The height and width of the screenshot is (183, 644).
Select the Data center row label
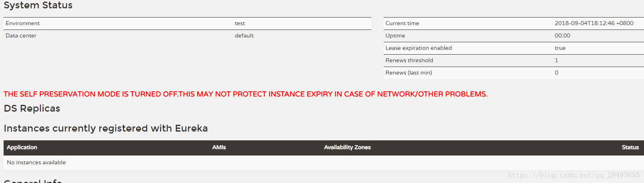[x=21, y=35]
